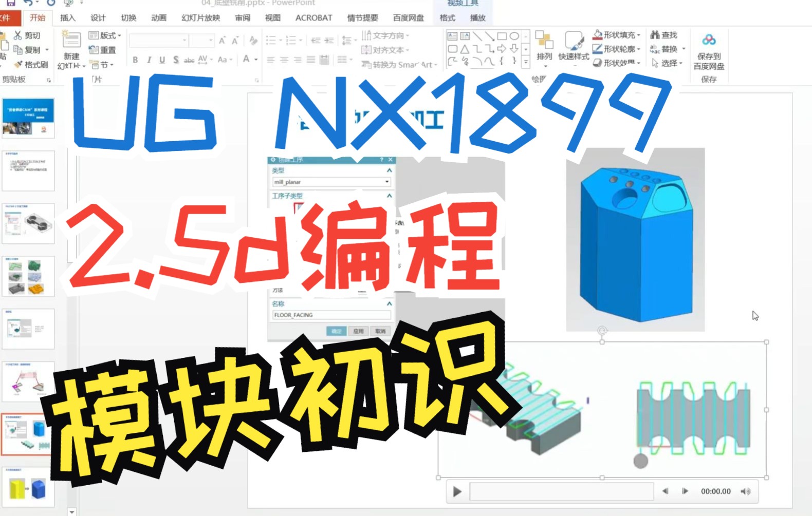Select the first slide thumbnail
This screenshot has width=812, height=516.
28,118
